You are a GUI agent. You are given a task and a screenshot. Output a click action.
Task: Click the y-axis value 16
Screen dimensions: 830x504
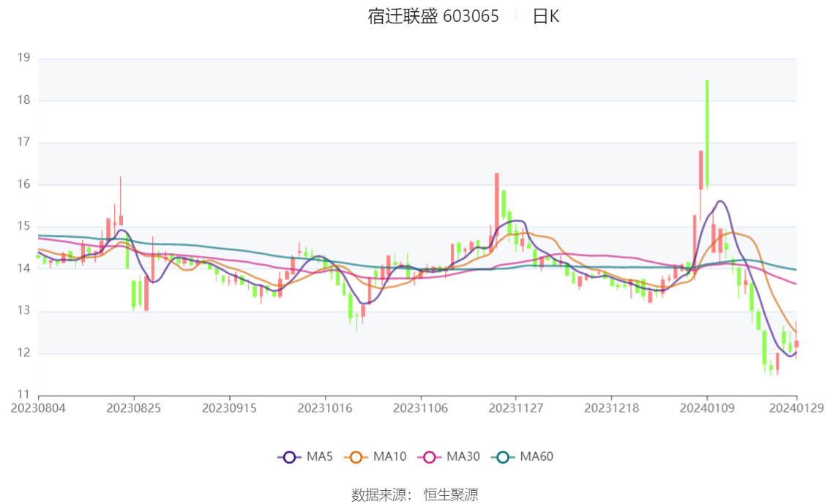pyautogui.click(x=23, y=184)
